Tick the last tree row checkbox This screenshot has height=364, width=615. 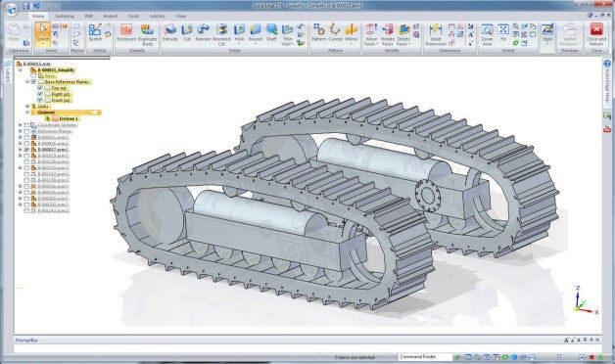[26, 210]
